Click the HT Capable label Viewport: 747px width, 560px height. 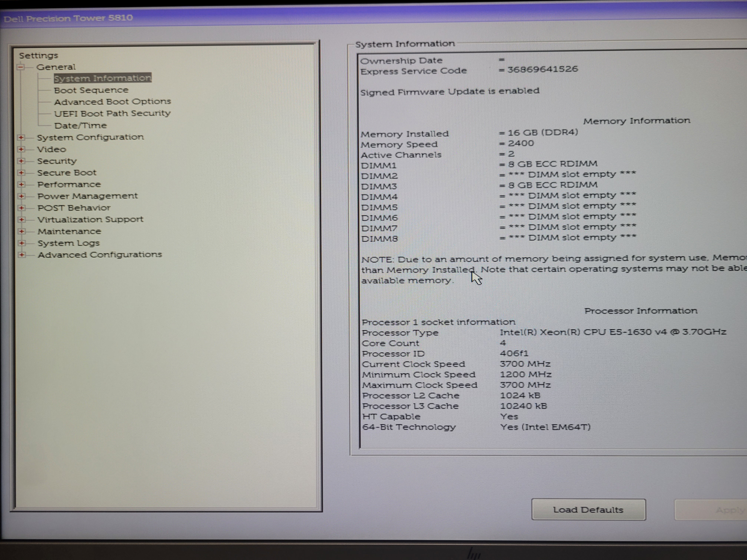[x=391, y=416]
